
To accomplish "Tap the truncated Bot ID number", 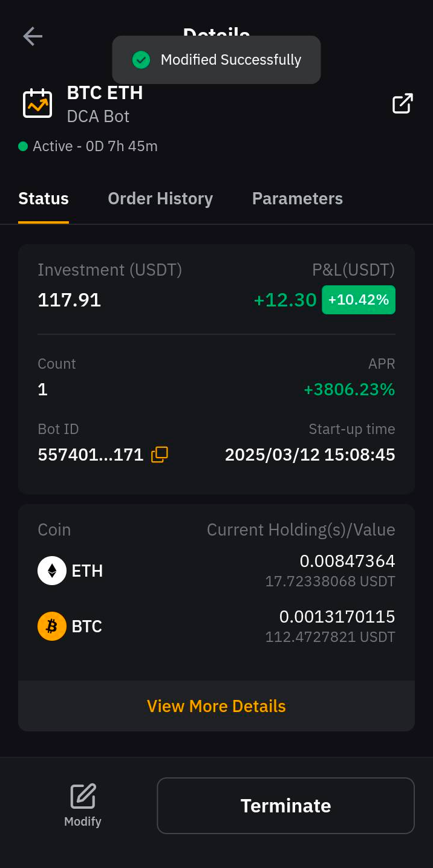I will (91, 455).
